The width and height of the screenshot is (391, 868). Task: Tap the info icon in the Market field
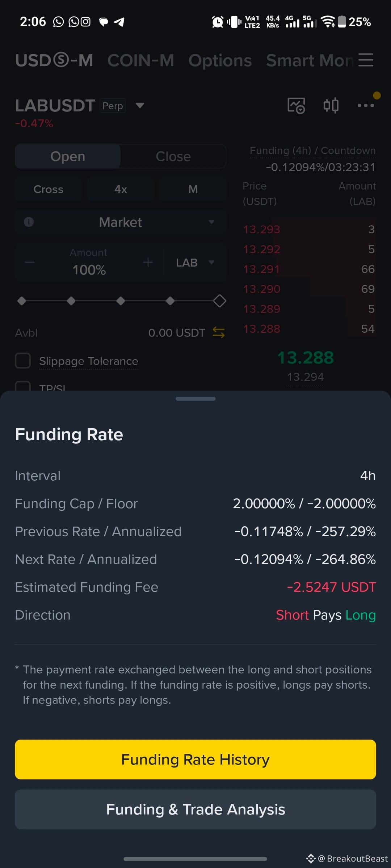coord(29,222)
